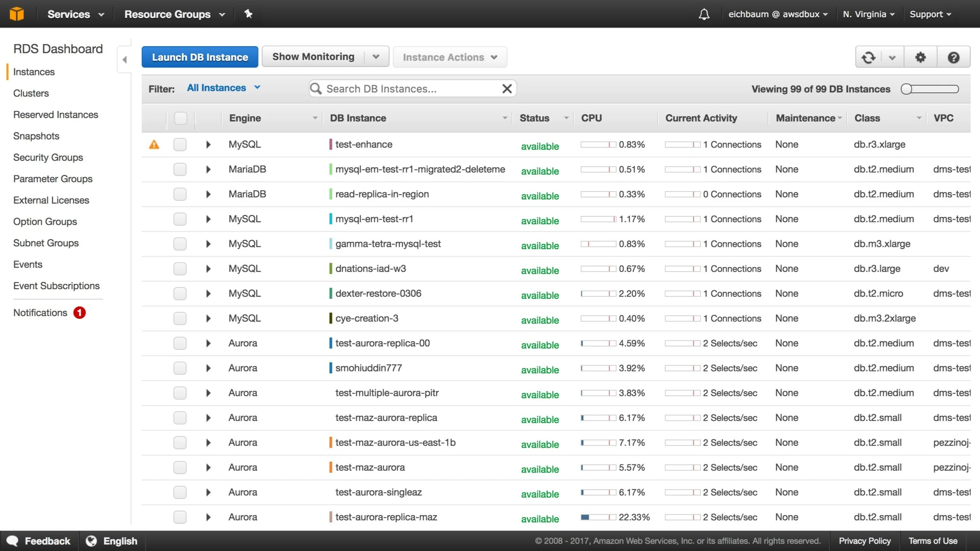Select the checkbox for dnations-iad-w3
Viewport: 980px width, 551px height.
[180, 269]
